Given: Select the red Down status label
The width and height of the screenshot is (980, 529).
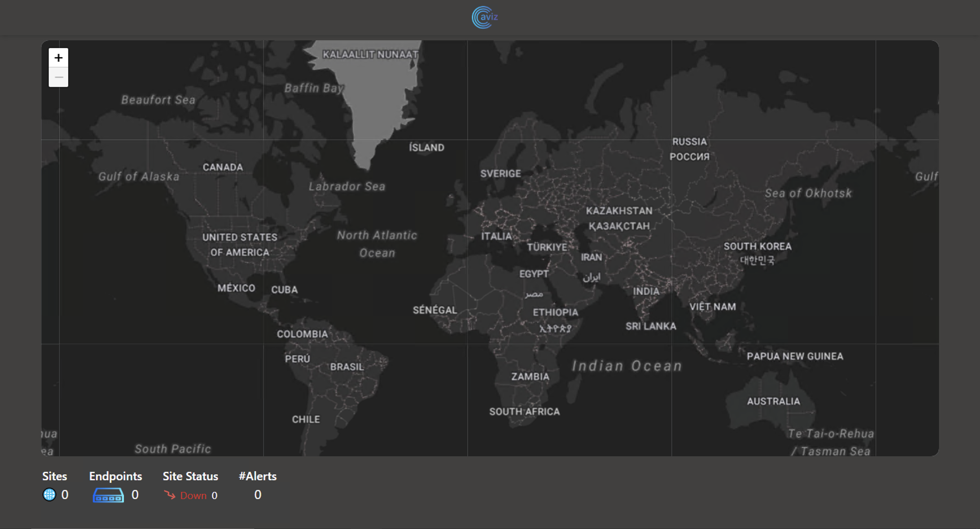Looking at the screenshot, I should (x=193, y=496).
